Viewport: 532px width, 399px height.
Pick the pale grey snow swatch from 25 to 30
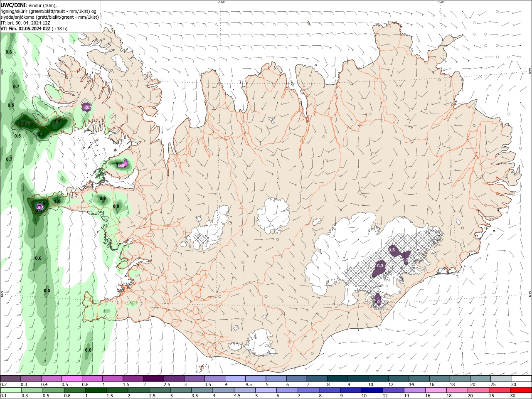point(500,379)
